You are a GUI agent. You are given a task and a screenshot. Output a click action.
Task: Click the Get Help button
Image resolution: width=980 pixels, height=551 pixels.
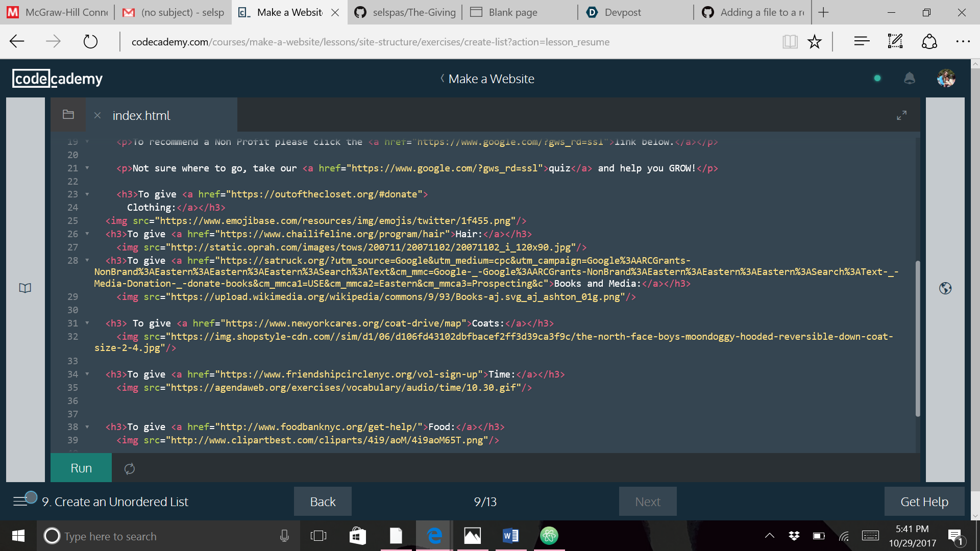(x=924, y=502)
